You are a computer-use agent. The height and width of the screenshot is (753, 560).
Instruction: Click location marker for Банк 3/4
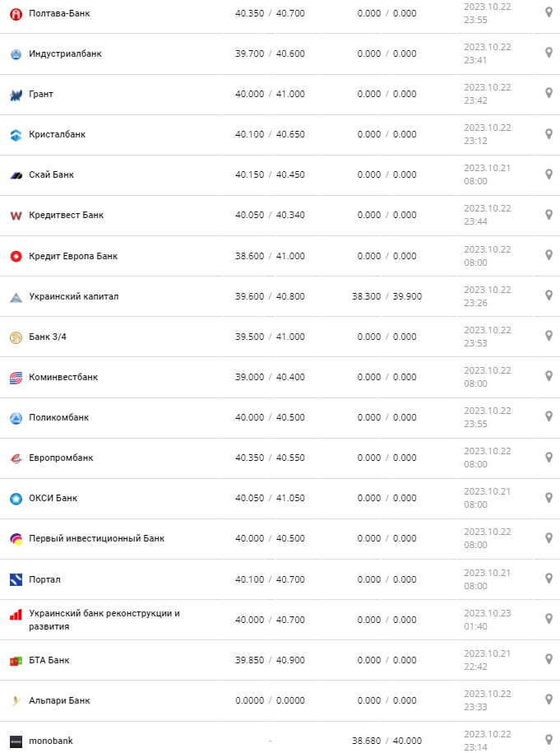tap(548, 335)
